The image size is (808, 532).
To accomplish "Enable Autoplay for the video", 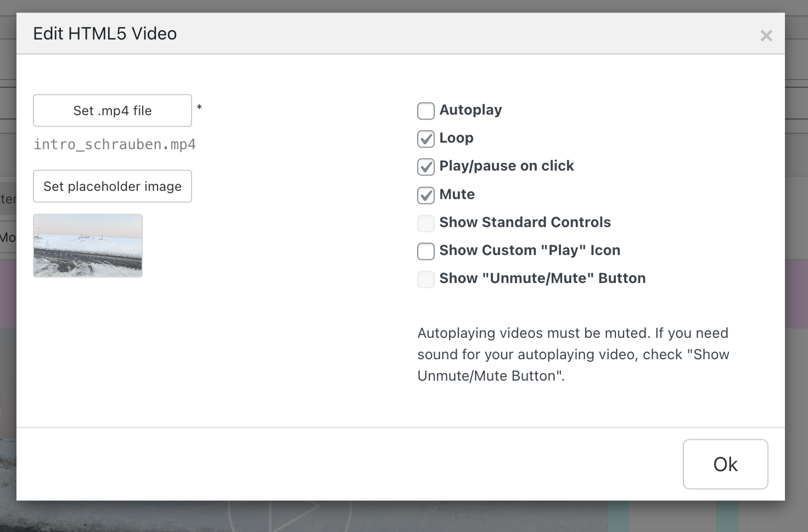I will [425, 111].
